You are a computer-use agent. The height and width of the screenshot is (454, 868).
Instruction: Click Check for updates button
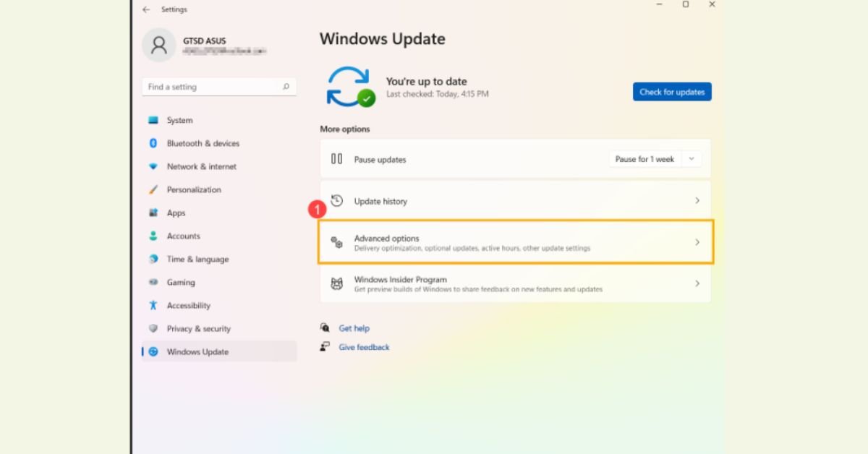(672, 92)
